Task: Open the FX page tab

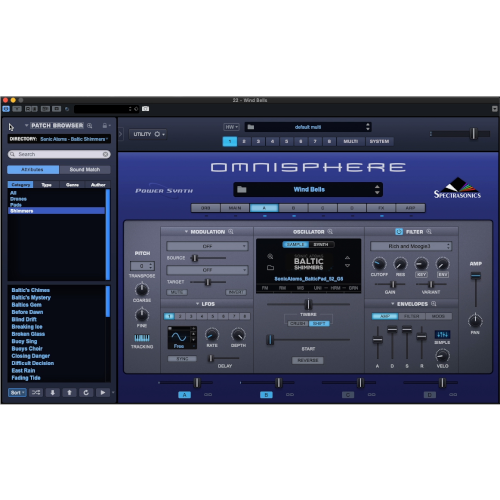Action: (x=381, y=208)
